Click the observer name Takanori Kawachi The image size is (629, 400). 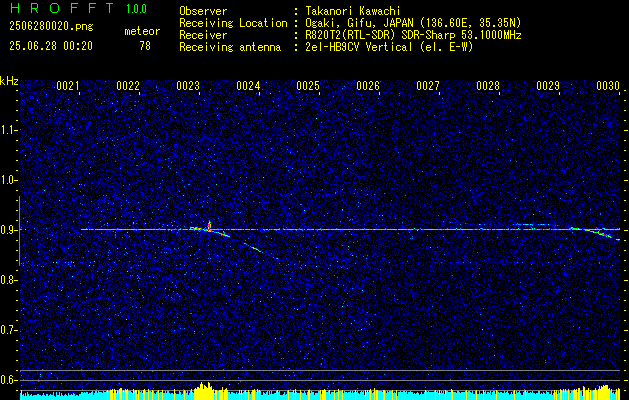(353, 11)
